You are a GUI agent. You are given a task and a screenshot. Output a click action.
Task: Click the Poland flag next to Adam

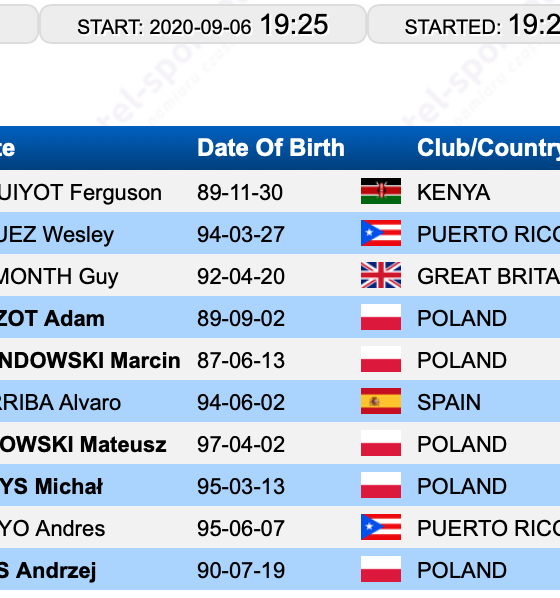click(x=381, y=317)
